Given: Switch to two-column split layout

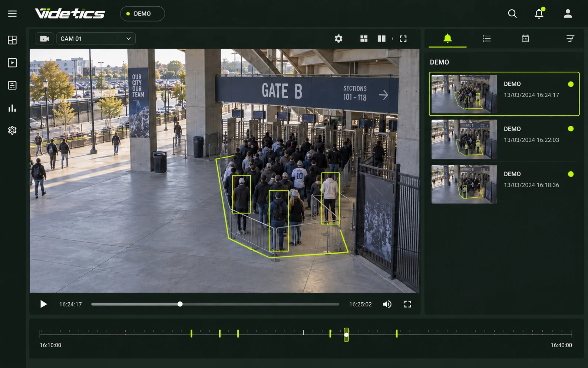Looking at the screenshot, I should (x=381, y=39).
